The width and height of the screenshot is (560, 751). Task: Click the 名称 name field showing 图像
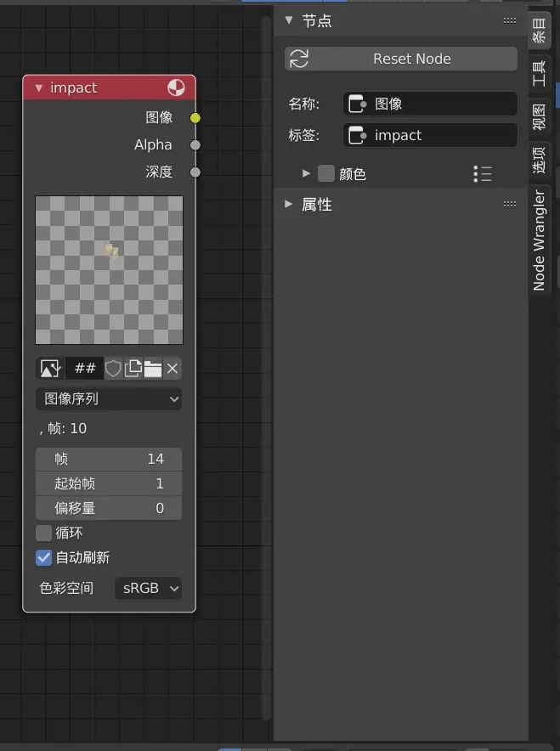(430, 104)
